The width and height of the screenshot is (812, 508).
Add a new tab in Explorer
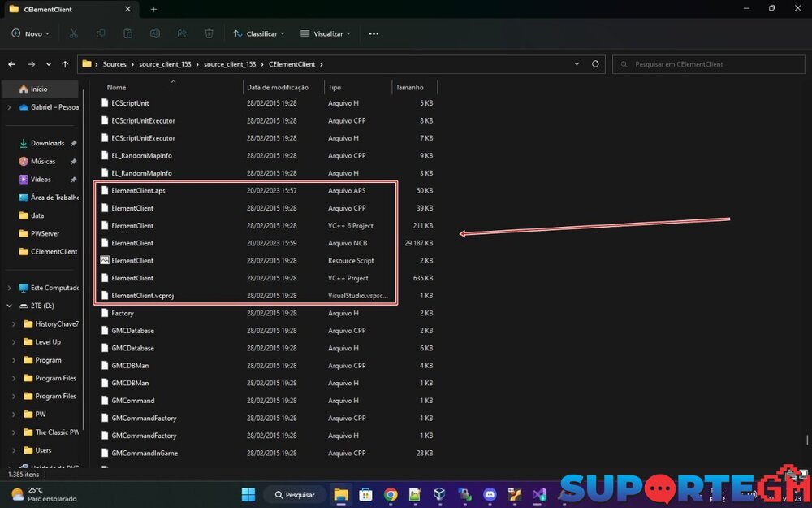(153, 9)
